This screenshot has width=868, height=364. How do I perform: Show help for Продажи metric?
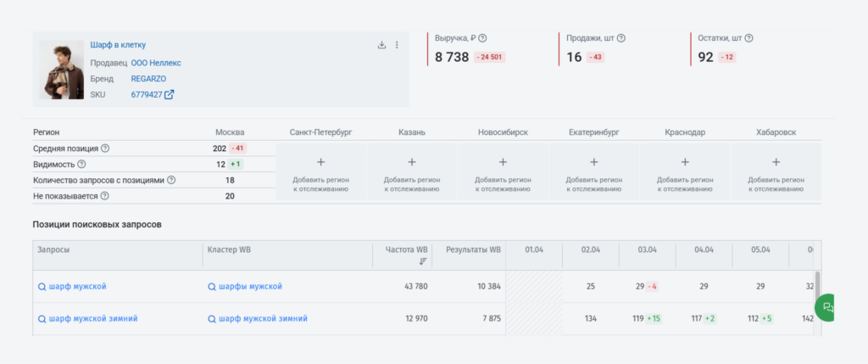click(x=621, y=38)
